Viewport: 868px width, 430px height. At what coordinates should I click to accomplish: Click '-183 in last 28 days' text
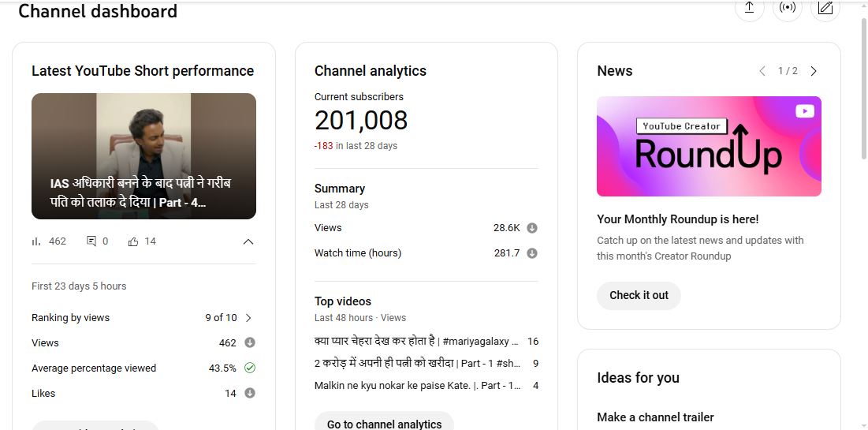coord(356,146)
